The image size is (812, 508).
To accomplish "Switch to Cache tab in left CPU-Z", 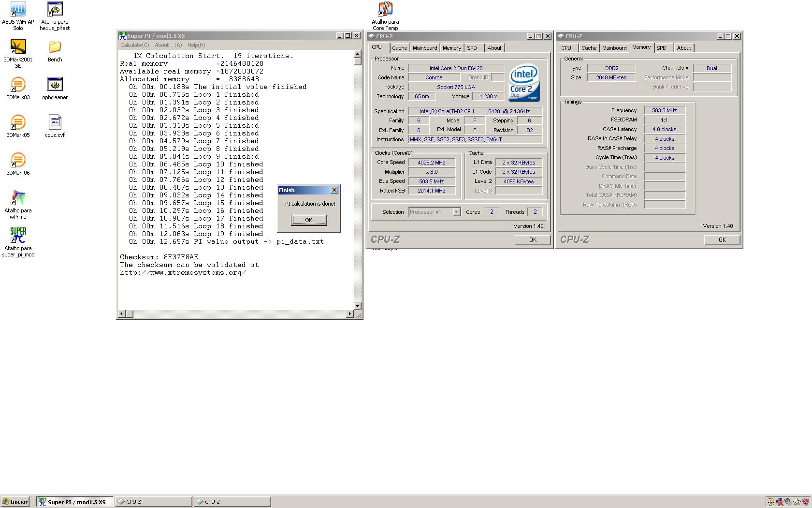I will coord(400,48).
